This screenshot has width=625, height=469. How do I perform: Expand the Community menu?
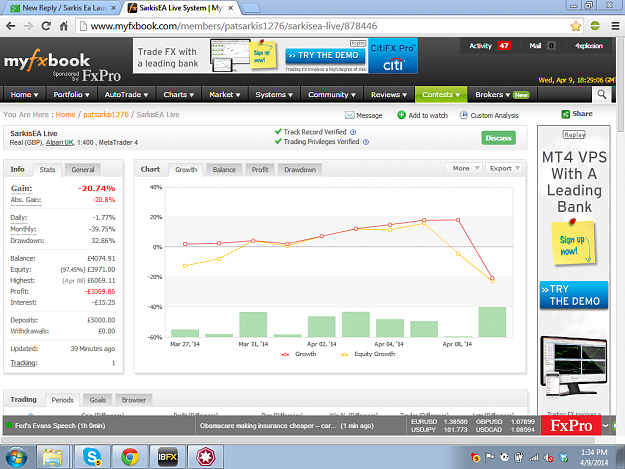(332, 94)
